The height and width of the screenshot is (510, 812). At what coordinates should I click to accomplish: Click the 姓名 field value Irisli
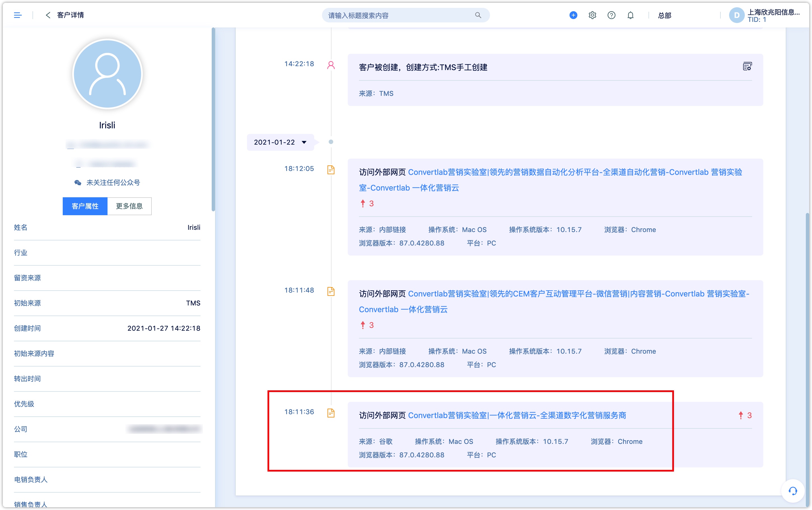pos(194,227)
